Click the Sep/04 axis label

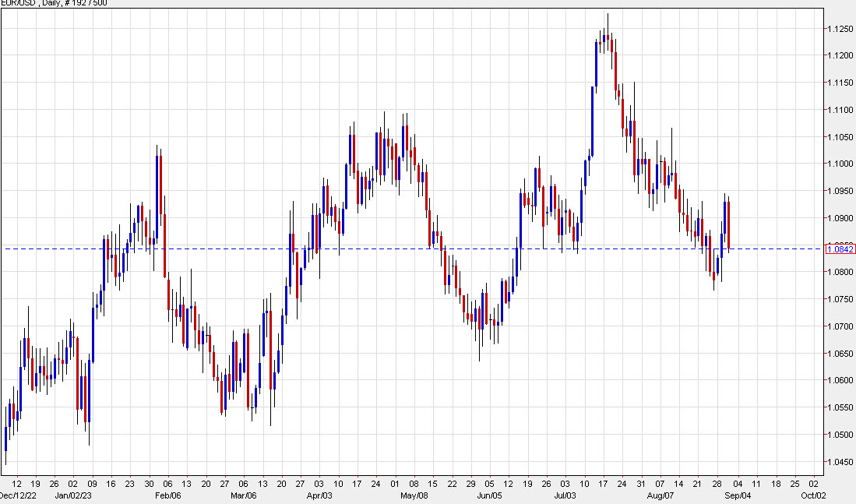(x=740, y=494)
